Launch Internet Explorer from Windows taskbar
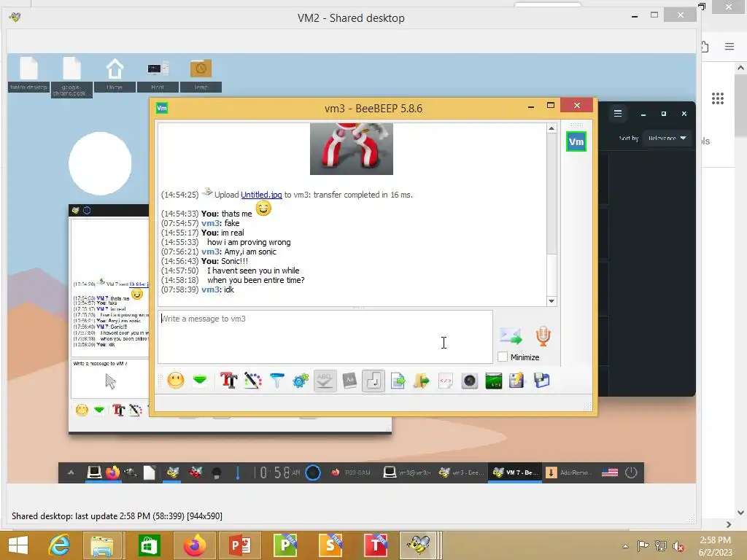 pos(59,545)
